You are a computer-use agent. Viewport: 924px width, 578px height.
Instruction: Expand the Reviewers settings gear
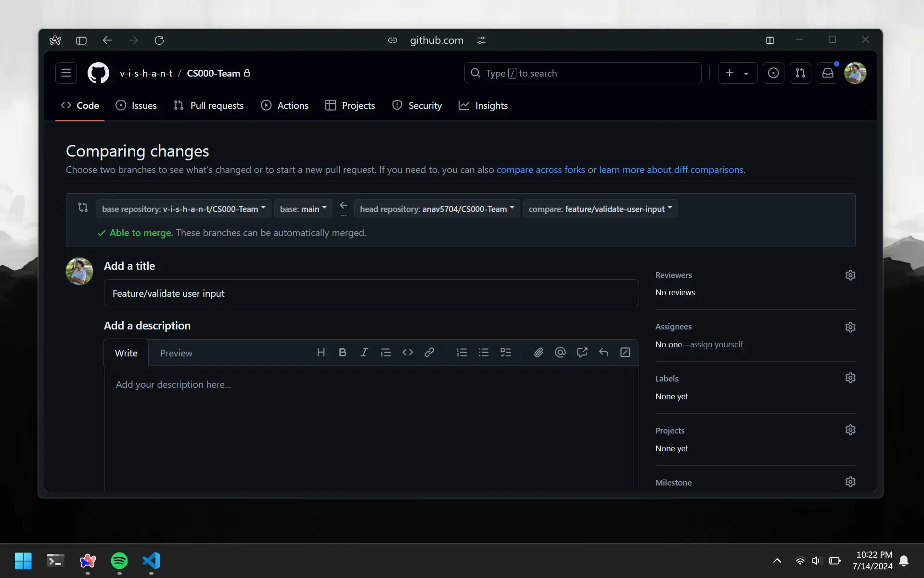[x=850, y=275]
